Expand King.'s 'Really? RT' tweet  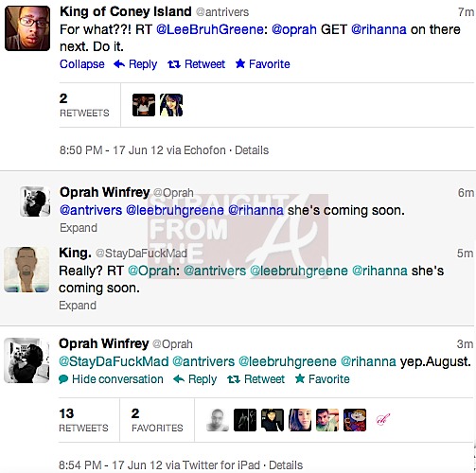point(78,306)
